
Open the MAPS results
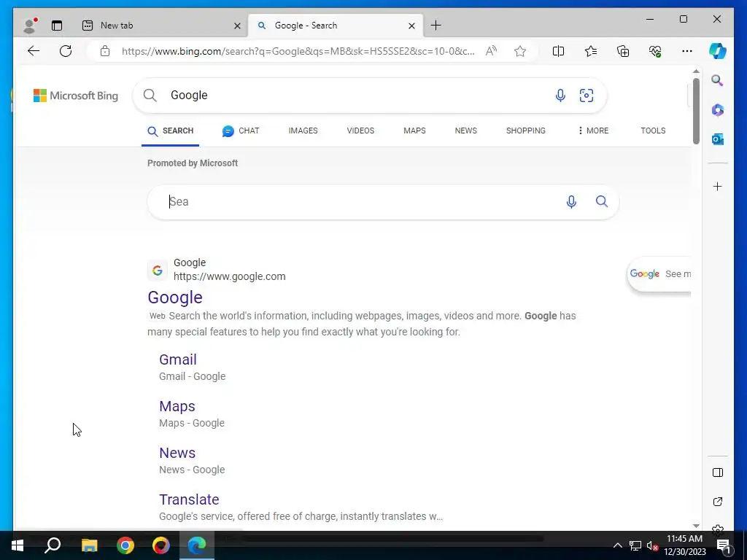[414, 131]
